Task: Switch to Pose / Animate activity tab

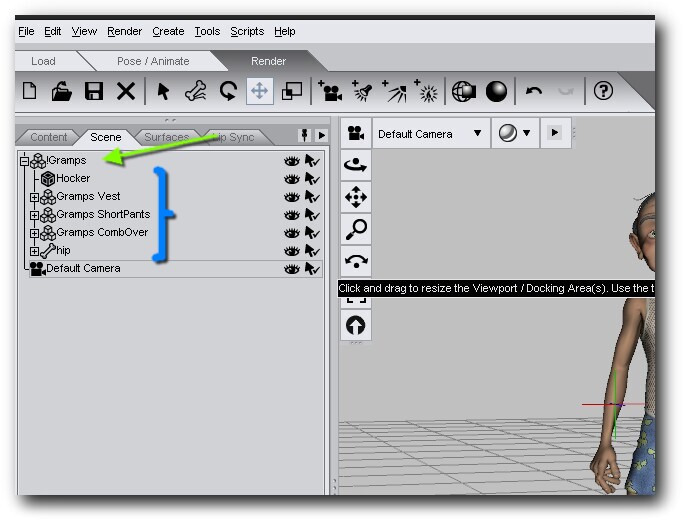Action: [x=153, y=61]
